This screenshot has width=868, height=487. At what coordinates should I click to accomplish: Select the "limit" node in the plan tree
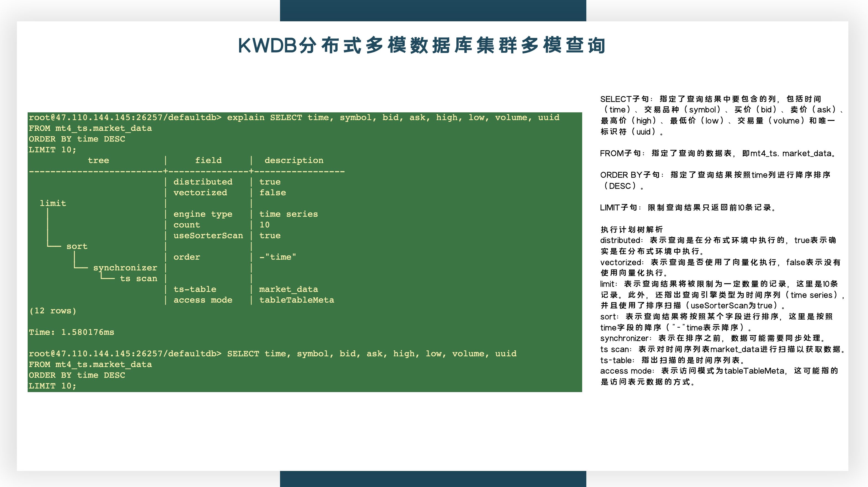(53, 203)
